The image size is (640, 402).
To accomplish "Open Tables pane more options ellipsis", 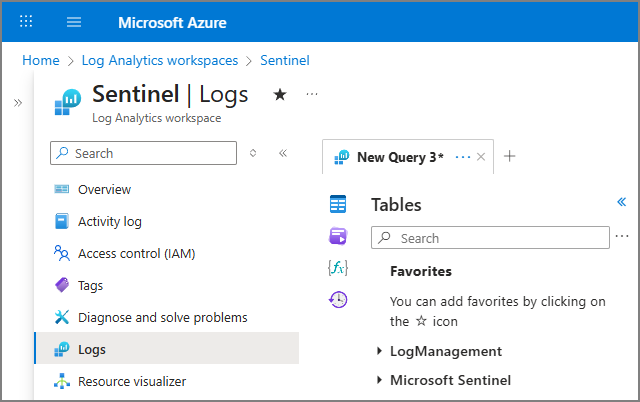I will pos(622,236).
